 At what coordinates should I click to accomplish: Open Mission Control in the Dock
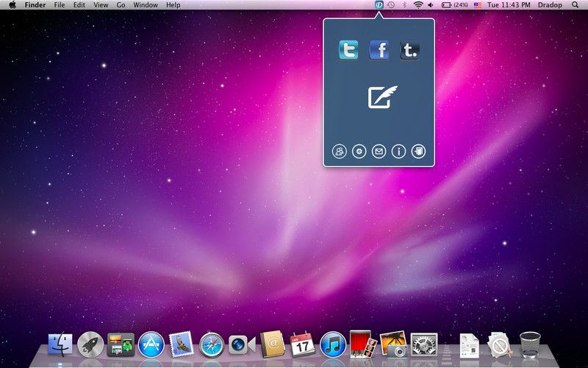point(121,344)
